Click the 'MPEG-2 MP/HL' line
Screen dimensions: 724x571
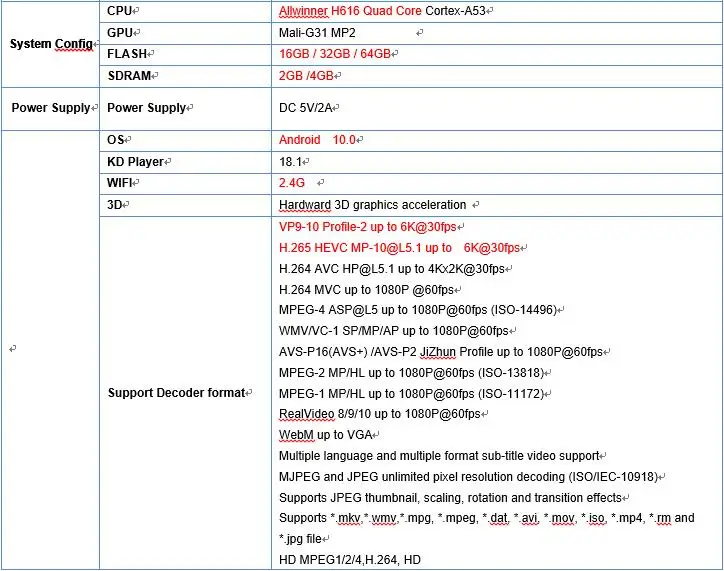click(x=411, y=373)
